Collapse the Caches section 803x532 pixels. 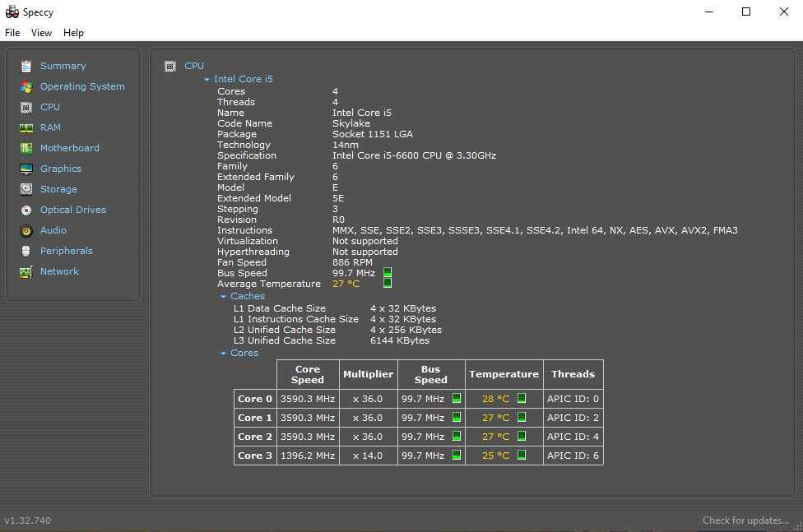[x=223, y=297]
